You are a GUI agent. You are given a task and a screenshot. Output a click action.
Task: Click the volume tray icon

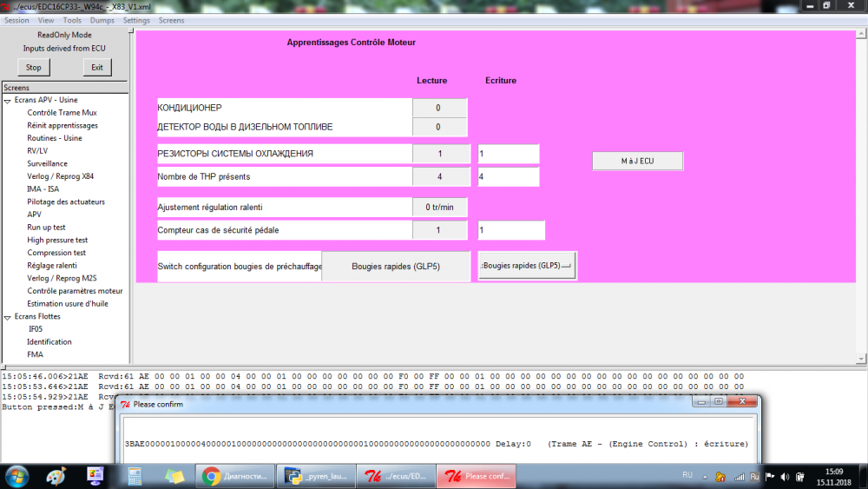point(785,477)
